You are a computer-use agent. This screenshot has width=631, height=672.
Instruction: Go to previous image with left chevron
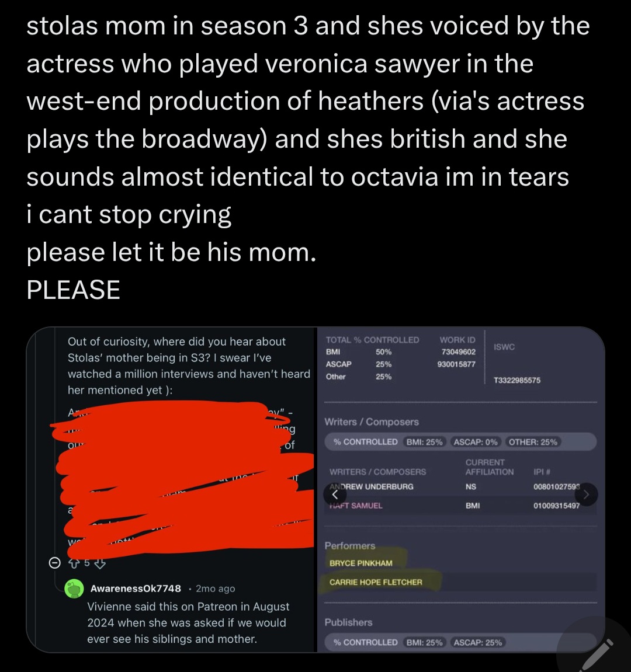(335, 495)
